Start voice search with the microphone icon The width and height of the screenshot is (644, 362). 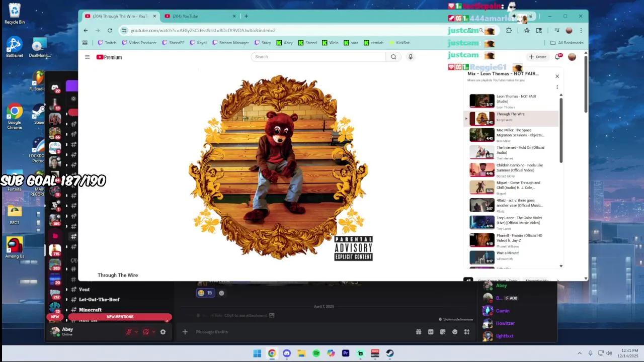pos(411,57)
